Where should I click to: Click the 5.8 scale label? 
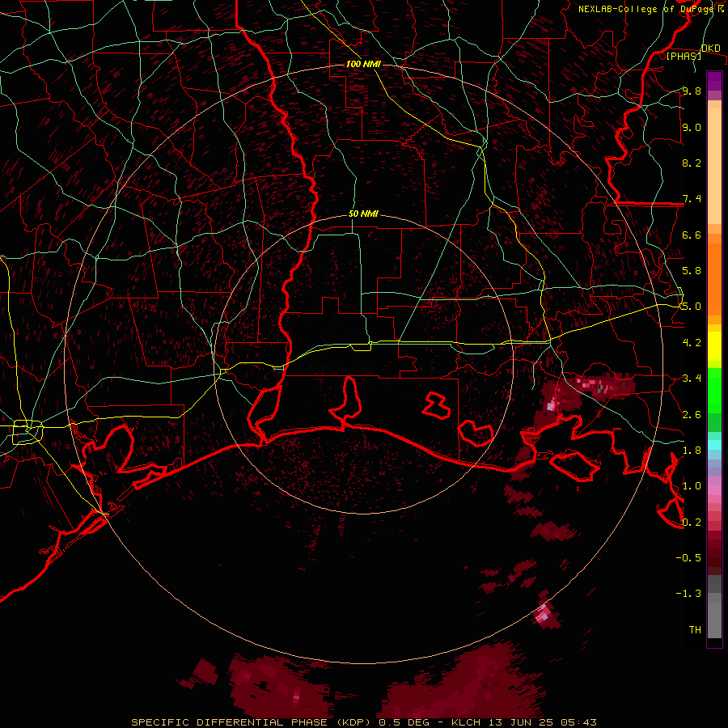pyautogui.click(x=692, y=271)
